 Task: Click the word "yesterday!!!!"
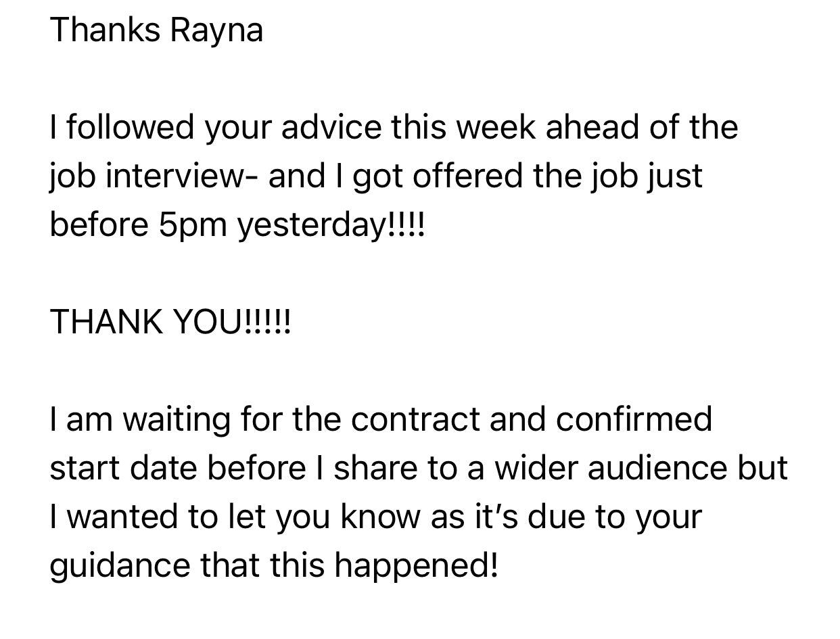coord(331,224)
